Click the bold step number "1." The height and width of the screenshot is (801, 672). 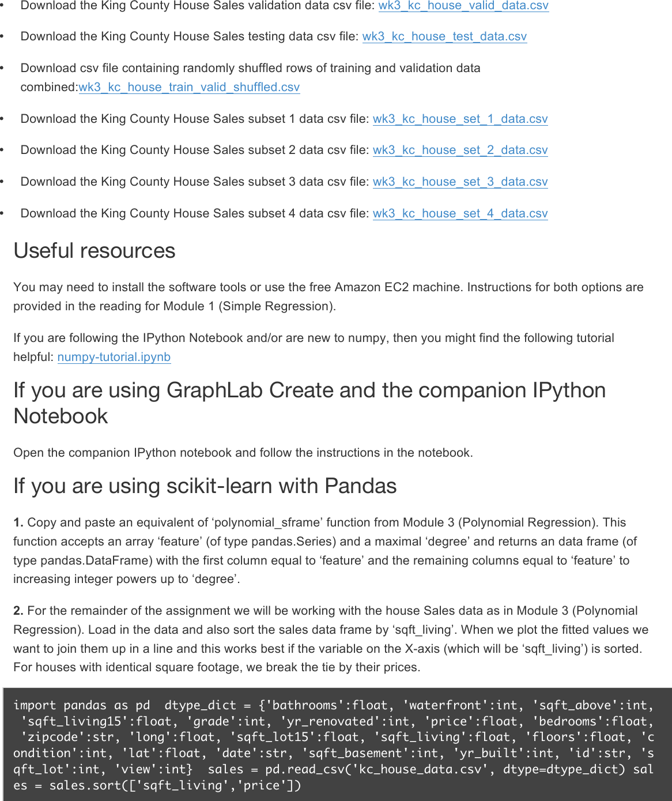pyautogui.click(x=18, y=522)
